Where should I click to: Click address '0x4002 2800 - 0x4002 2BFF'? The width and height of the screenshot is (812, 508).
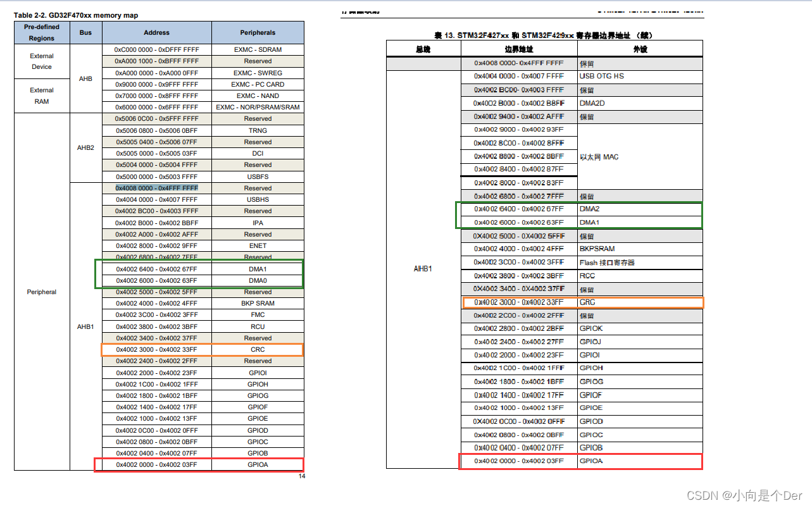518,328
